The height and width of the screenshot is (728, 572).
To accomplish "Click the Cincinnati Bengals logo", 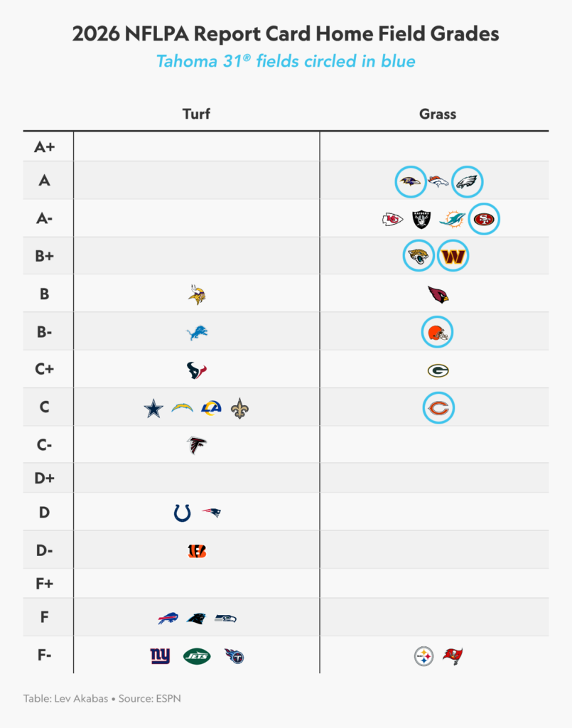I will click(x=197, y=551).
